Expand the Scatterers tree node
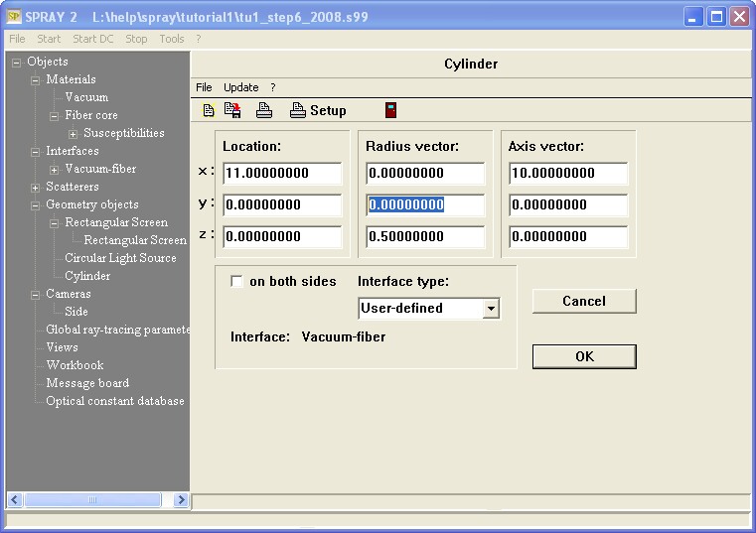The image size is (756, 533). point(36,188)
